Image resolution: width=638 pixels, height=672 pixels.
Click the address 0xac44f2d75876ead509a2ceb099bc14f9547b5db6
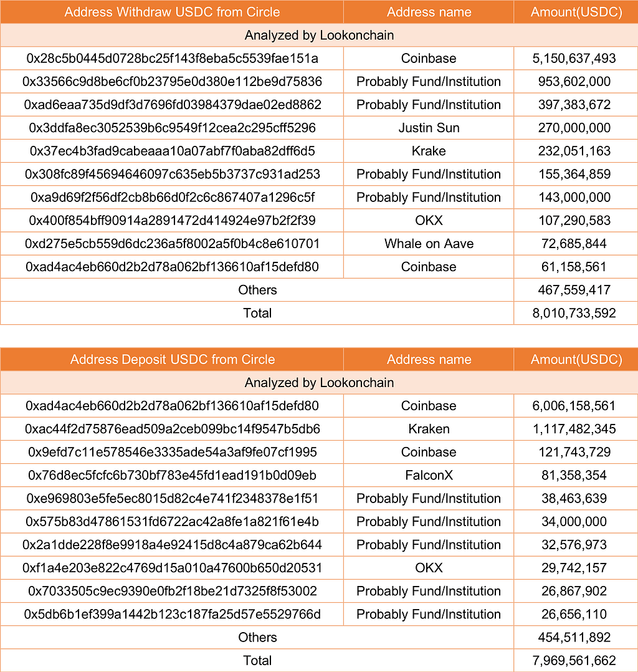pyautogui.click(x=172, y=429)
